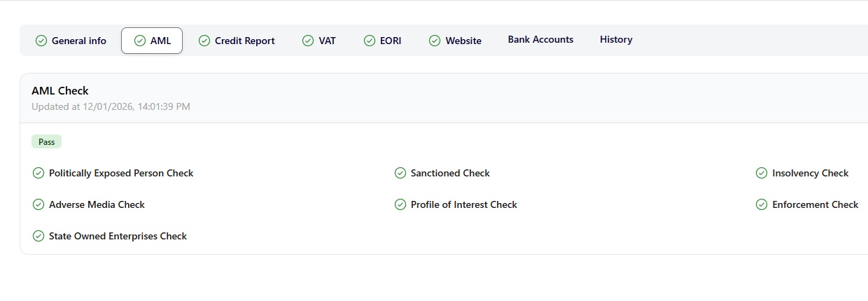
Task: Click the Credit Report tab check icon
Action: pyautogui.click(x=204, y=41)
